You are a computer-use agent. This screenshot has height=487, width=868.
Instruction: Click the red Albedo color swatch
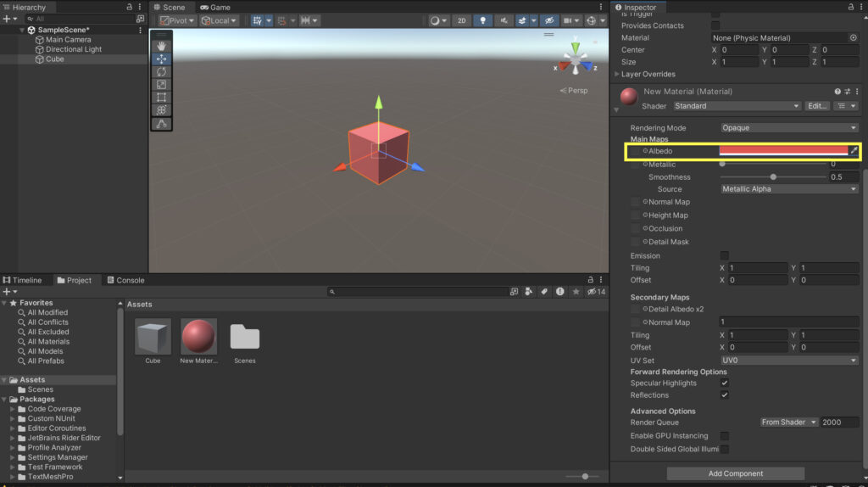click(782, 151)
